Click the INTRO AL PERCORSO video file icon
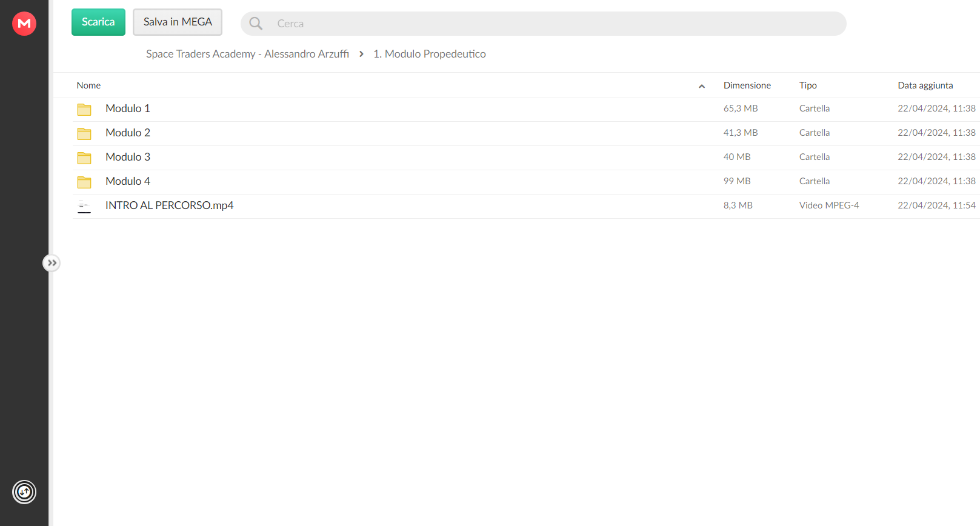 click(84, 206)
